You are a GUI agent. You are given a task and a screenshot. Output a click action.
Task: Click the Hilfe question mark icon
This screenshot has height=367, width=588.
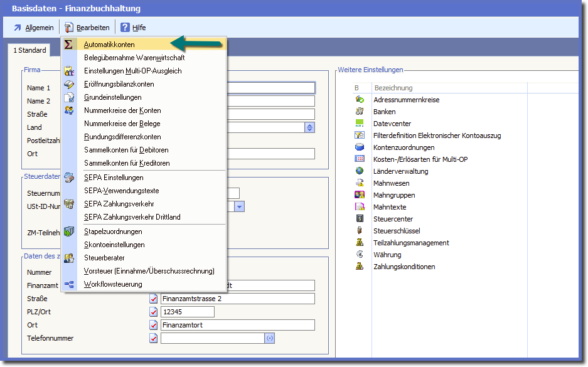click(x=125, y=28)
